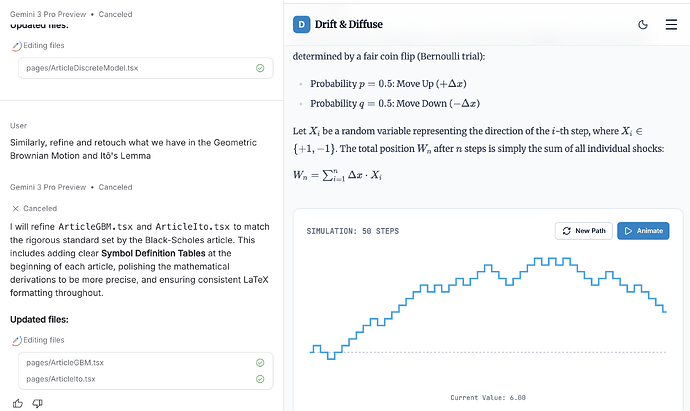690x411 pixels.
Task: Start the Animate simulation button
Action: (x=643, y=231)
